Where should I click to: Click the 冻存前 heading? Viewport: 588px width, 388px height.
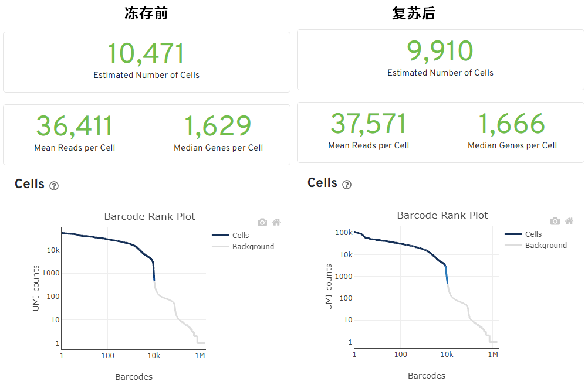[146, 13]
